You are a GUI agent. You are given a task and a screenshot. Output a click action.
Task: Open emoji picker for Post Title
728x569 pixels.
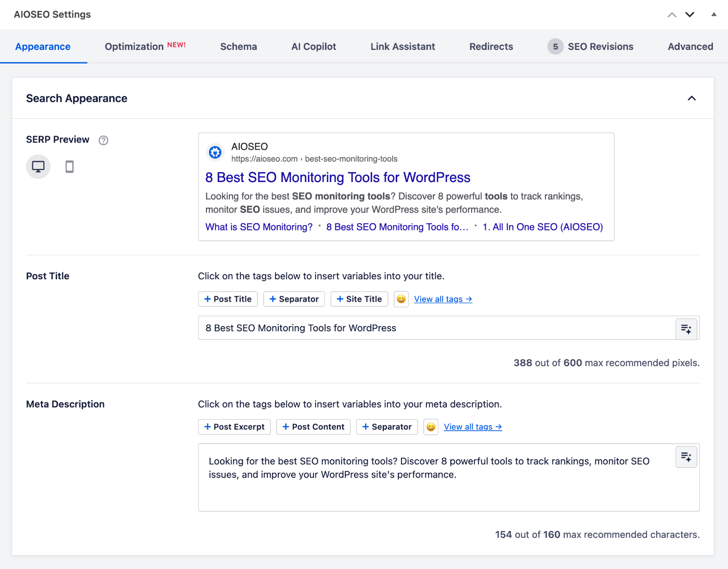pos(401,299)
